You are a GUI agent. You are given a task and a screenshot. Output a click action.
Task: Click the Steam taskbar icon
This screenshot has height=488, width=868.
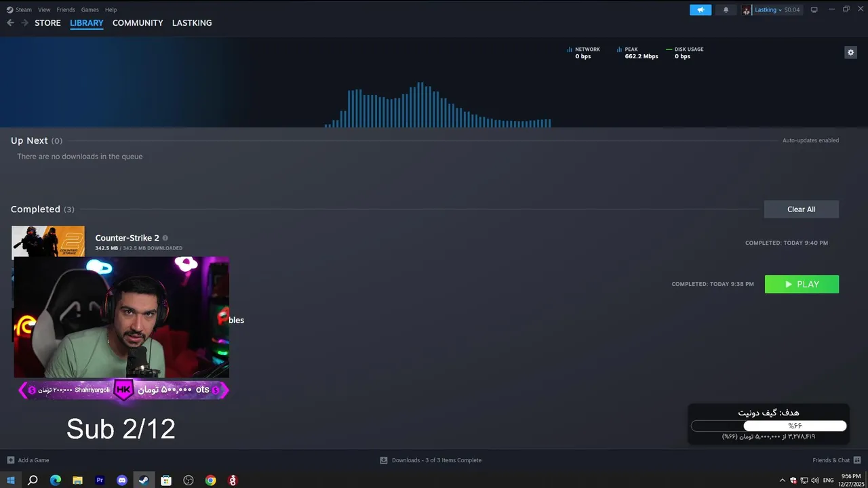[x=144, y=481]
